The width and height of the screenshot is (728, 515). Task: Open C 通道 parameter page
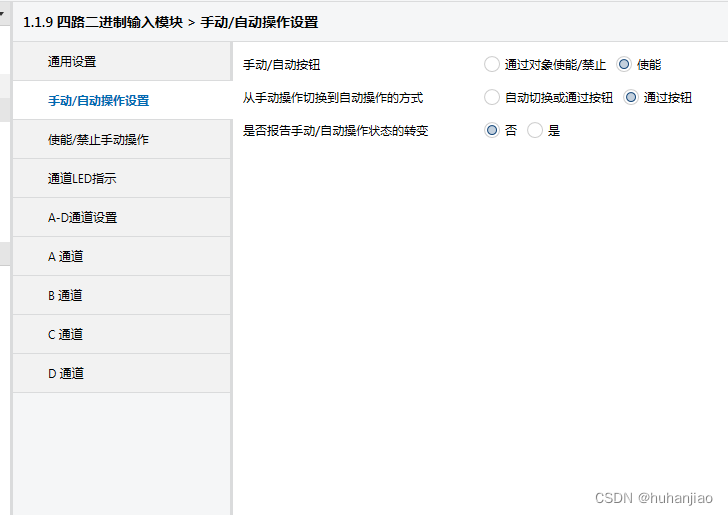pos(66,335)
